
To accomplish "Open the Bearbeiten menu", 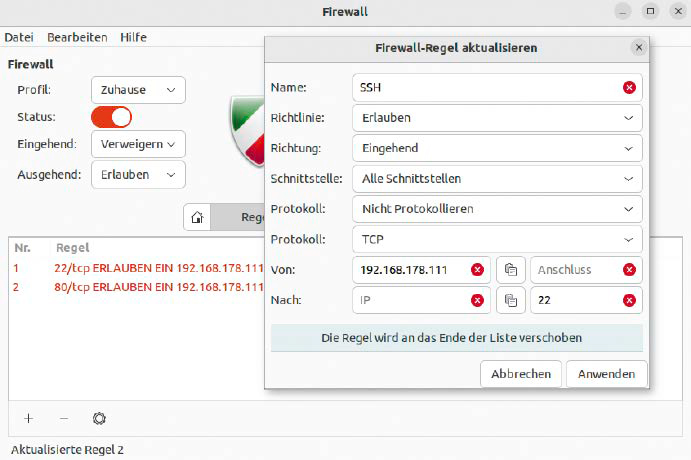I will 75,37.
